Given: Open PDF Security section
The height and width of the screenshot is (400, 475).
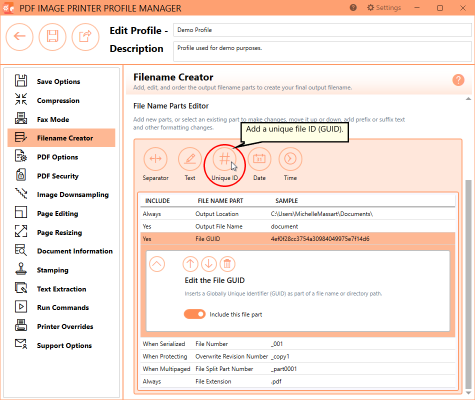Looking at the screenshot, I should point(61,176).
